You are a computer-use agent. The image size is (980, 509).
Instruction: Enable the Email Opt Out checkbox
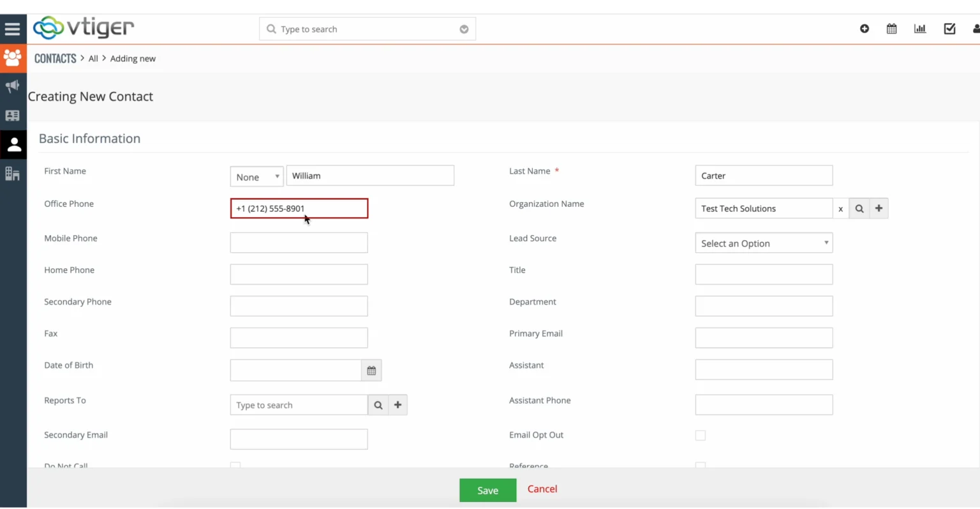[700, 435]
